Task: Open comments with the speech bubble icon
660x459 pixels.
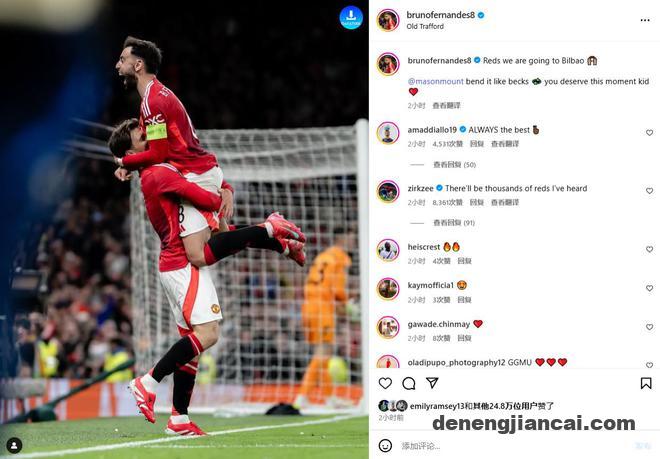Action: (x=409, y=383)
